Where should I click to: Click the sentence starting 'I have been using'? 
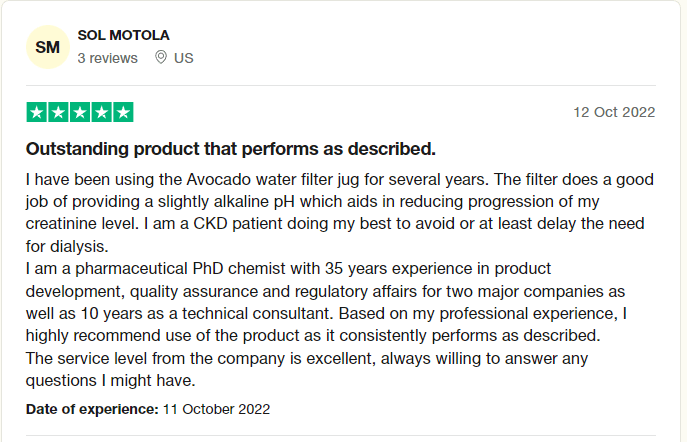[x=340, y=180]
